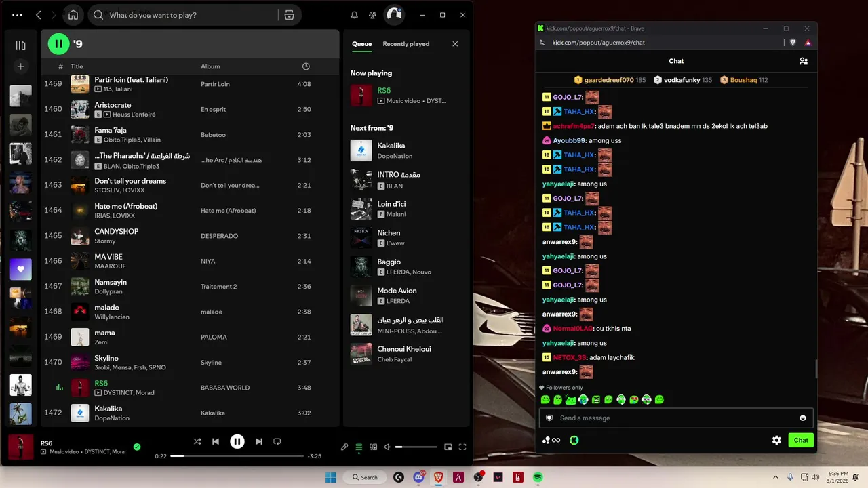Close the Spotify queue panel
868x488 pixels.
(x=455, y=44)
